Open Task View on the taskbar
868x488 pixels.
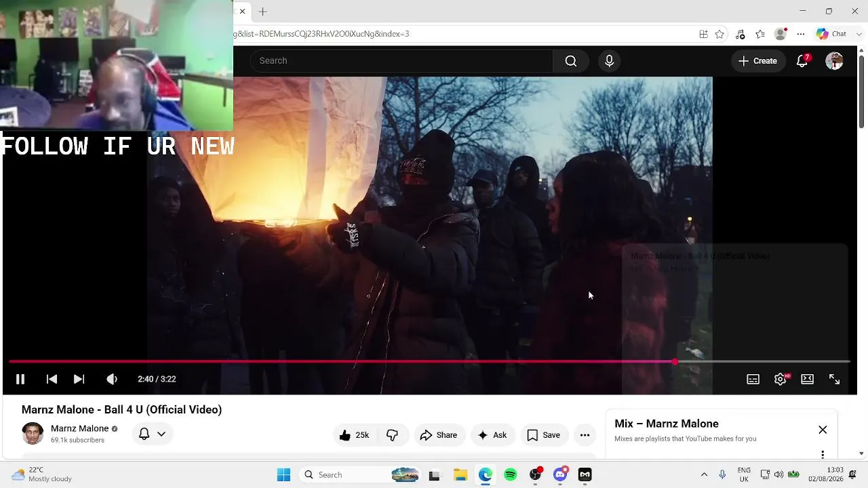434,475
